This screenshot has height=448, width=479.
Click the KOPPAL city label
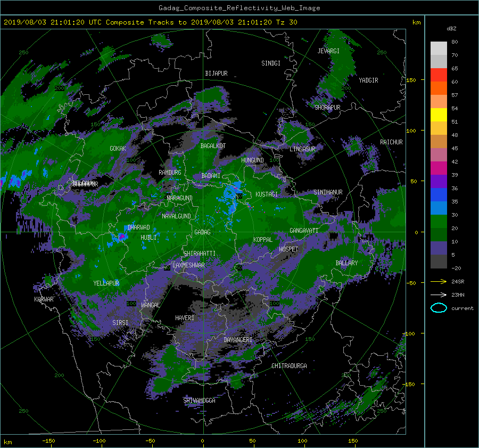[x=263, y=239]
